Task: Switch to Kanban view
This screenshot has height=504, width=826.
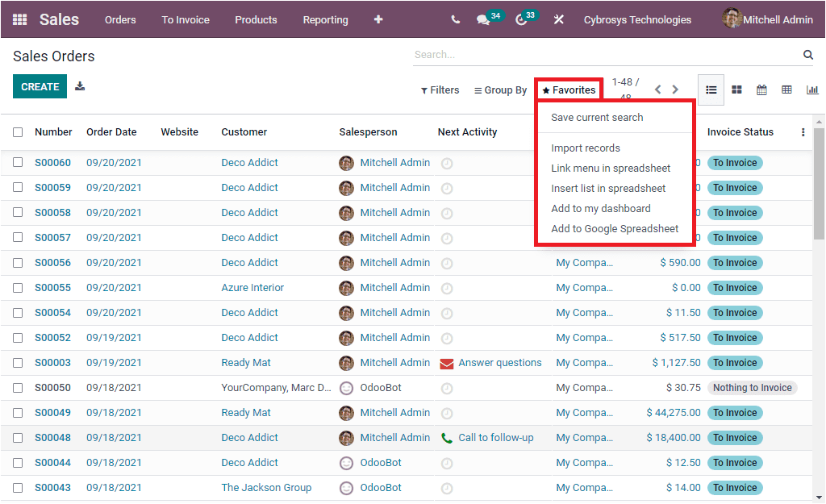Action: tap(736, 90)
